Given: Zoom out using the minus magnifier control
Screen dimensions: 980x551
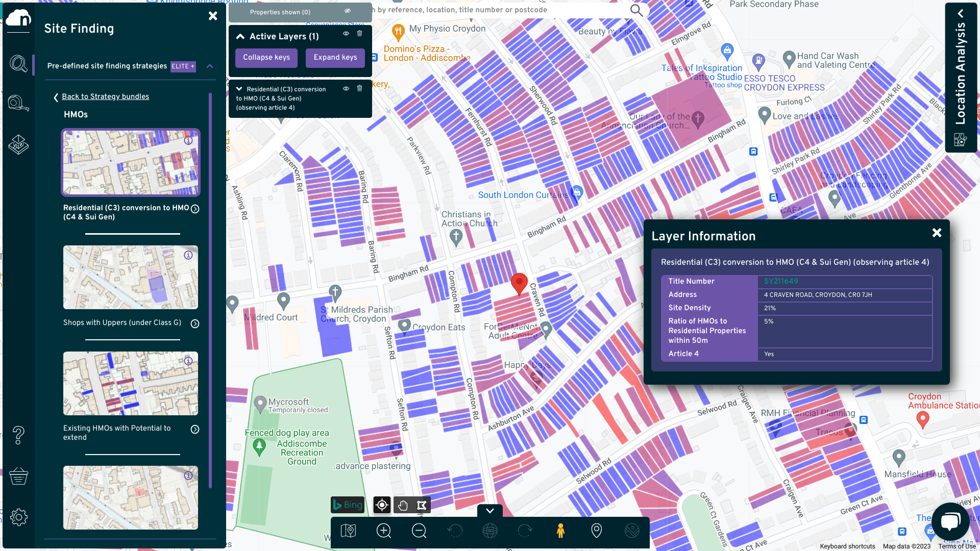Looking at the screenshot, I should click(x=419, y=531).
